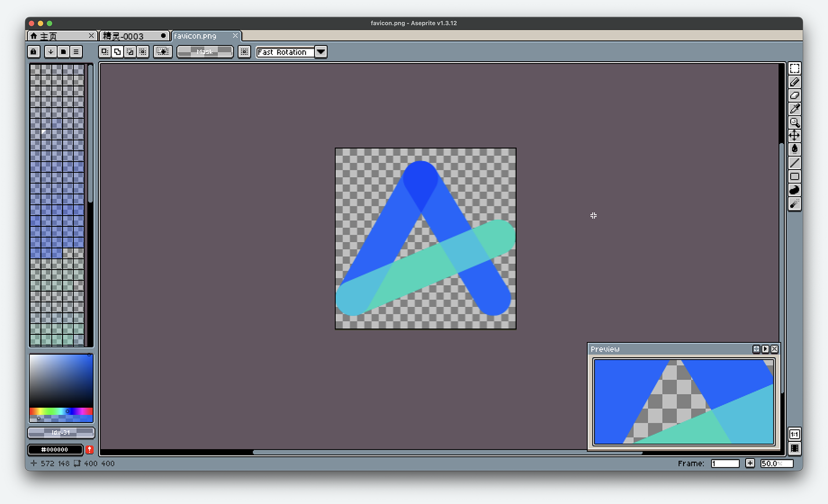Image resolution: width=828 pixels, height=504 pixels.
Task: Adjust the alpha opacity slider
Action: click(61, 418)
